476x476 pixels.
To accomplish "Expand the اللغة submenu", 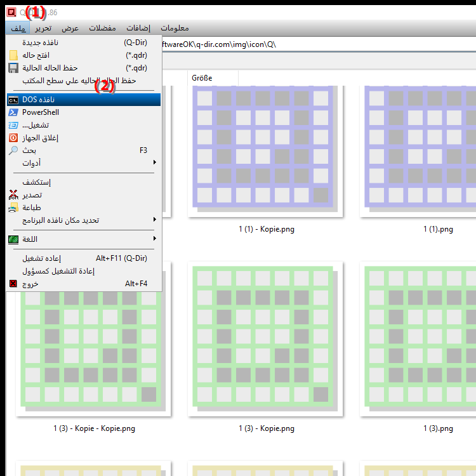I will tap(84, 239).
